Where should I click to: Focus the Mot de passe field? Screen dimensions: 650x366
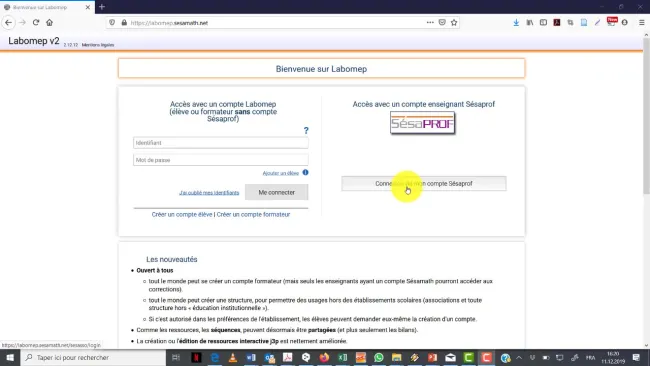click(x=221, y=160)
